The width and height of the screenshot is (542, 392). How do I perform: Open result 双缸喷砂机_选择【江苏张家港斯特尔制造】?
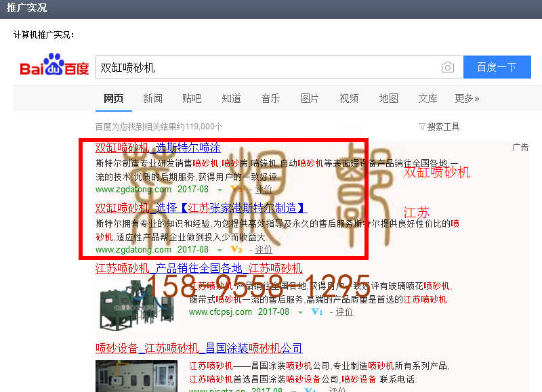point(201,208)
